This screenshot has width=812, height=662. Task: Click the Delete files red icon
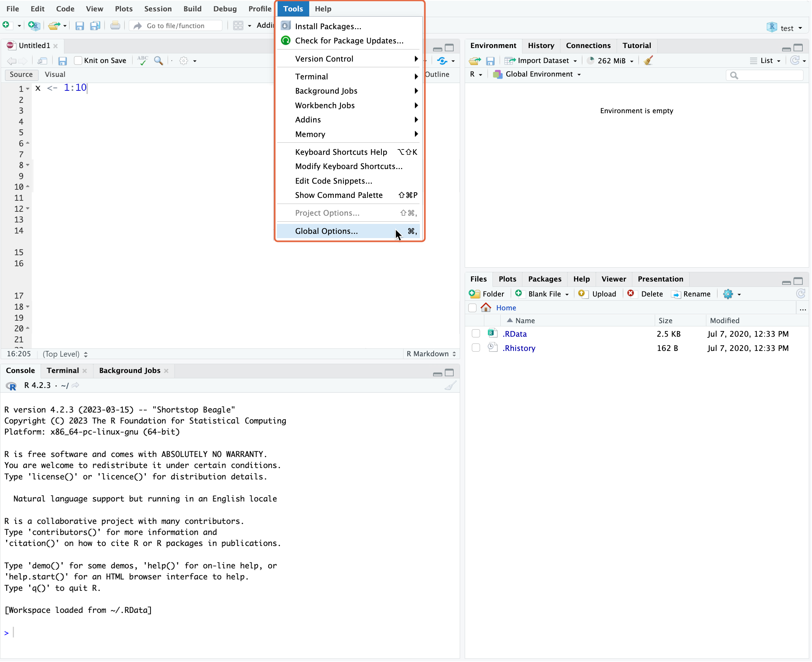[631, 294]
